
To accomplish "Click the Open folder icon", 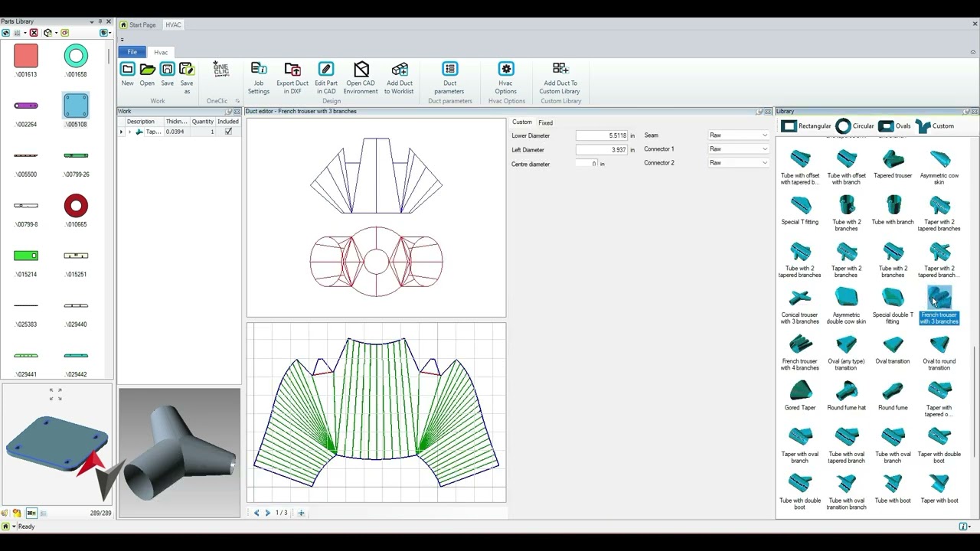I will click(147, 70).
